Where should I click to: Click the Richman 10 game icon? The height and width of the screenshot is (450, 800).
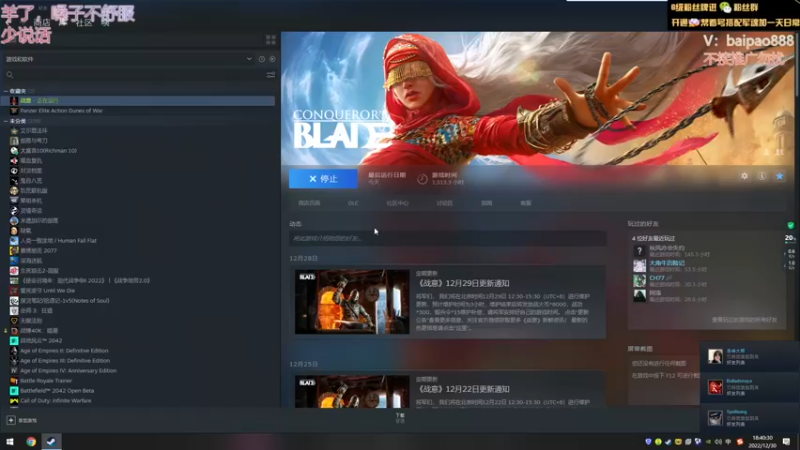[x=14, y=151]
